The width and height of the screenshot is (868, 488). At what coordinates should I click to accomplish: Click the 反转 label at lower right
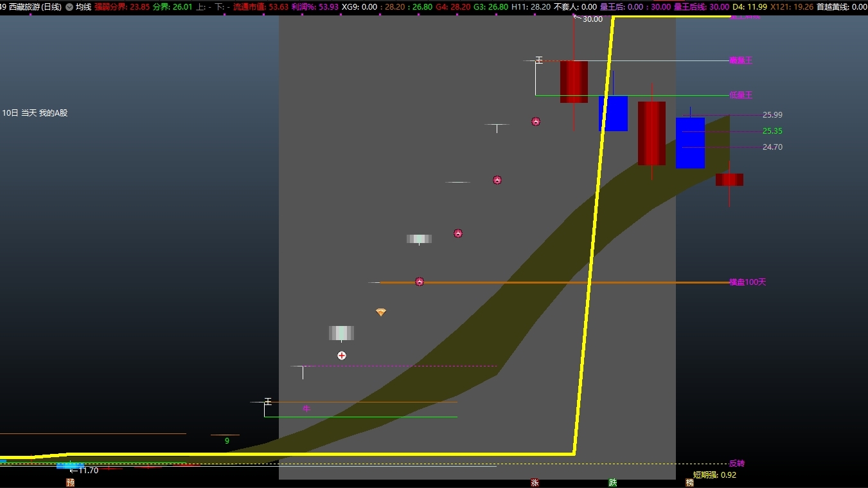(737, 464)
